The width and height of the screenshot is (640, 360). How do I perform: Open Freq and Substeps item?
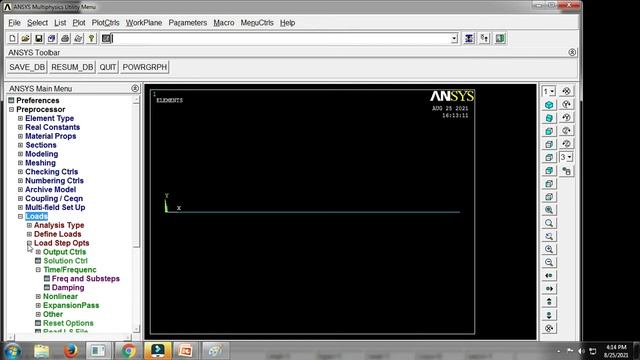coord(86,279)
